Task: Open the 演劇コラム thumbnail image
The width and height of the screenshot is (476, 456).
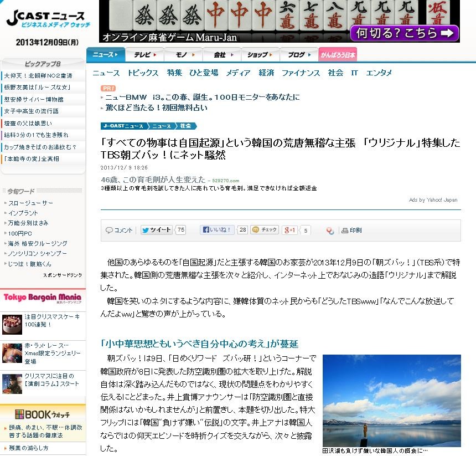Action: [12, 384]
